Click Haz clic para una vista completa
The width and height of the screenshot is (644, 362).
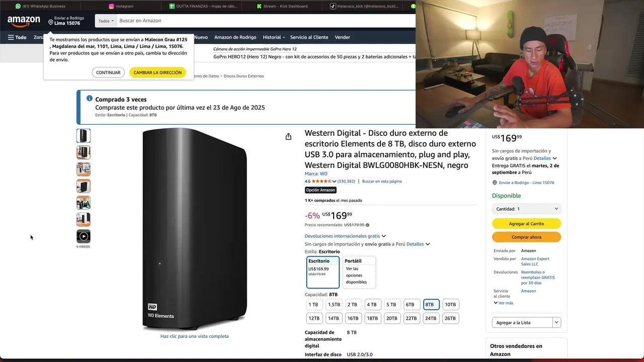click(x=194, y=336)
